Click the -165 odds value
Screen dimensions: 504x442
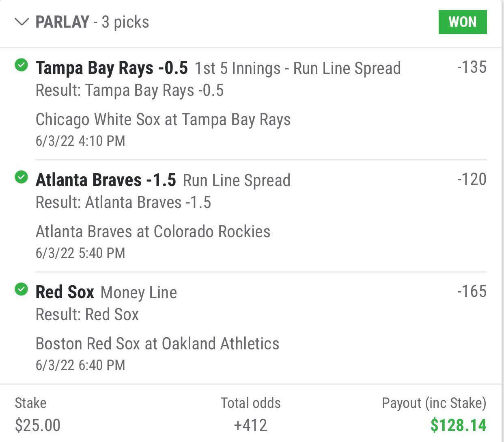coord(472,291)
